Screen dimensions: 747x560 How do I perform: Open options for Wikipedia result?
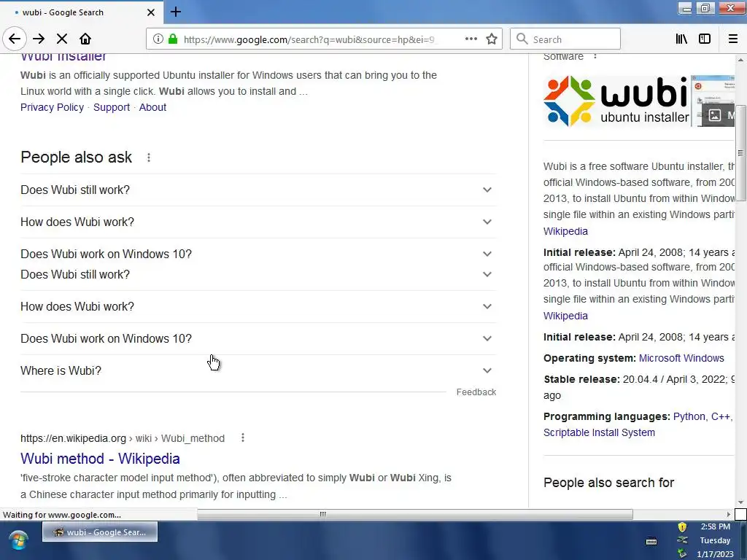(243, 437)
